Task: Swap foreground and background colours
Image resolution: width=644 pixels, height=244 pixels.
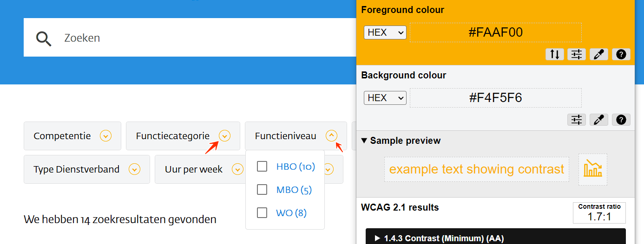Action: point(555,54)
